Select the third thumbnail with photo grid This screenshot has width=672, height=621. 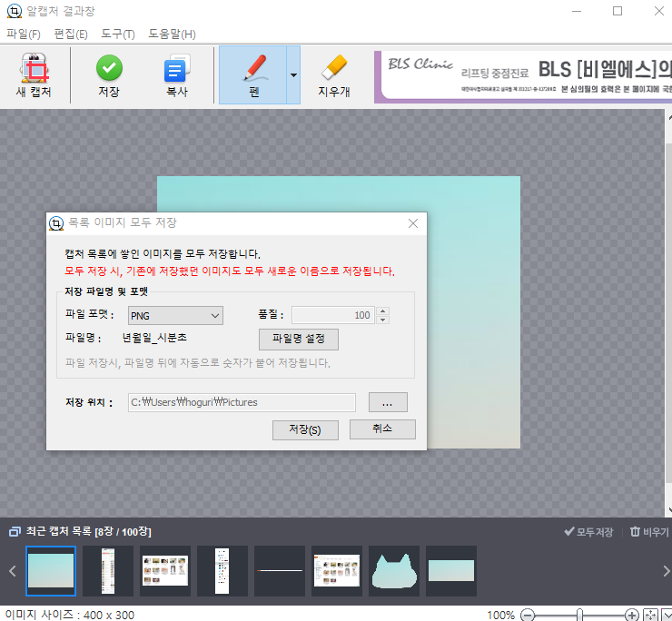(x=165, y=571)
